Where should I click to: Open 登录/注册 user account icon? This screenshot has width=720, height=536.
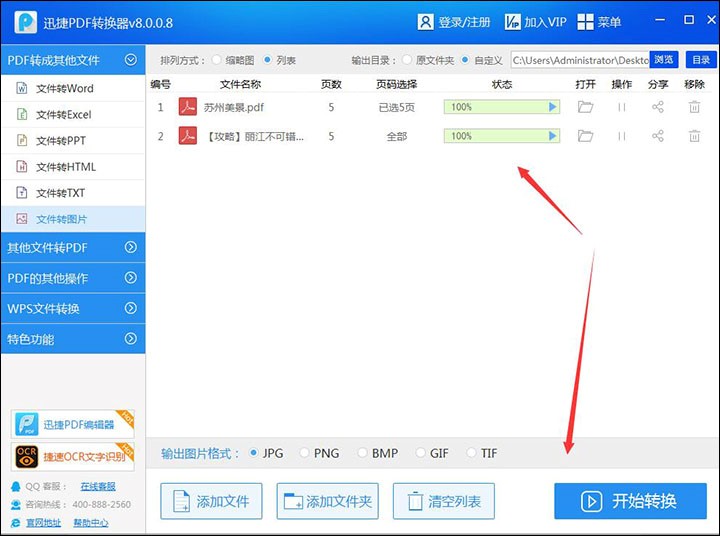pyautogui.click(x=425, y=22)
